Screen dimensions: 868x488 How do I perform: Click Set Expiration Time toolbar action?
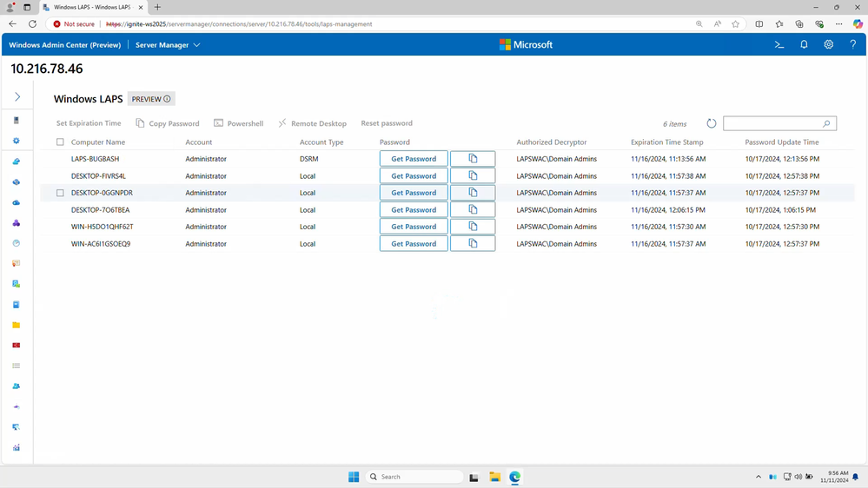[89, 123]
